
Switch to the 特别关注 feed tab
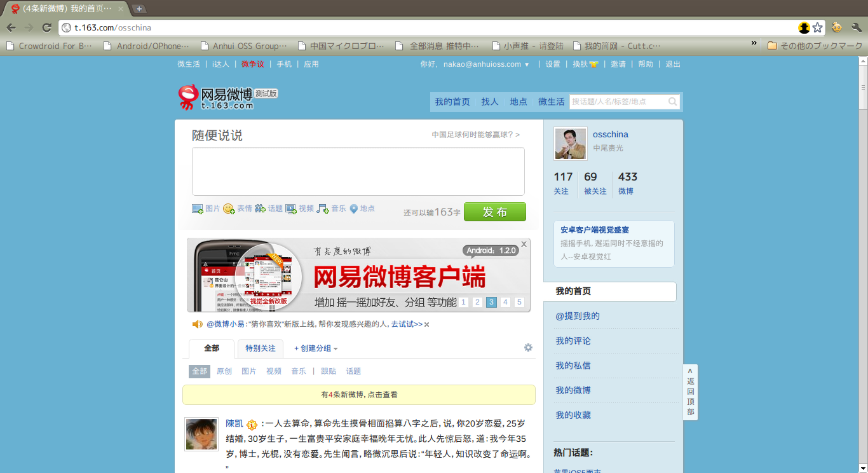tap(261, 348)
